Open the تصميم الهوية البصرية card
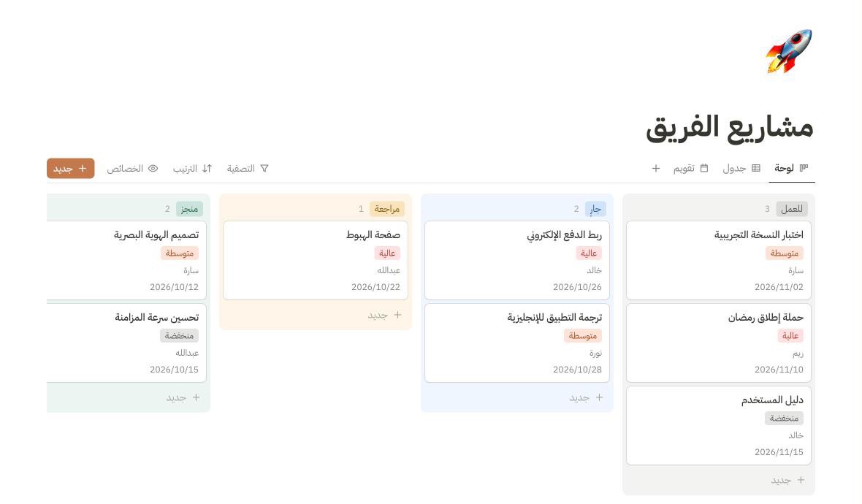862x504 pixels. pos(126,260)
